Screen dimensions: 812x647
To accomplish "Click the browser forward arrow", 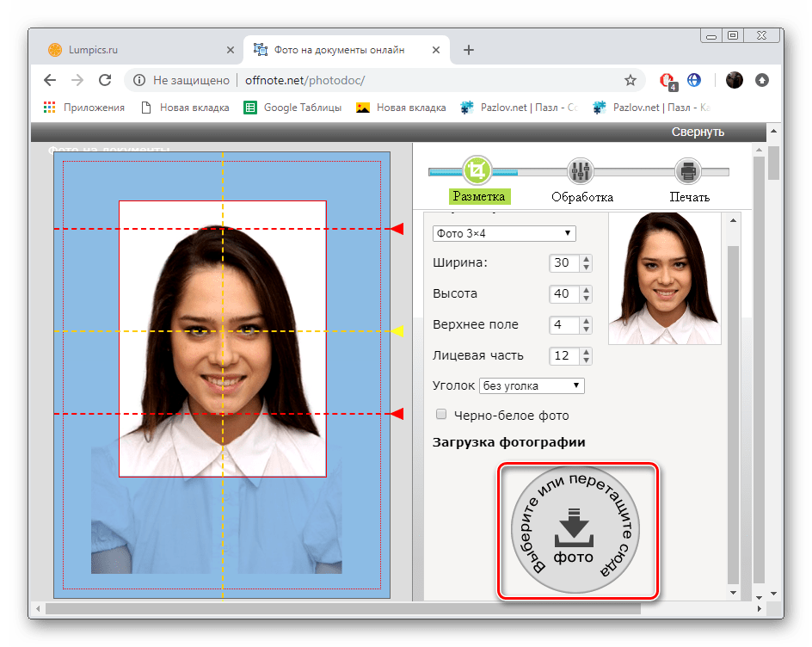I will [77, 80].
